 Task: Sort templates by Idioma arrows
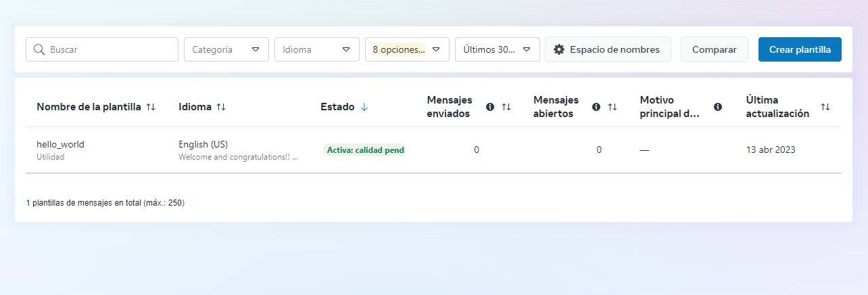click(x=221, y=107)
